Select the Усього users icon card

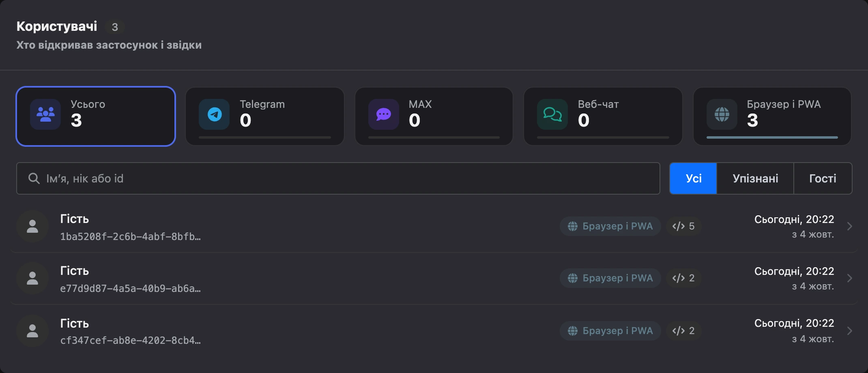point(96,116)
